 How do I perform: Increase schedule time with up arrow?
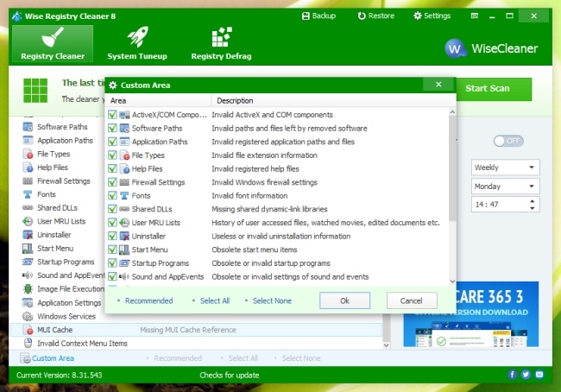(533, 201)
